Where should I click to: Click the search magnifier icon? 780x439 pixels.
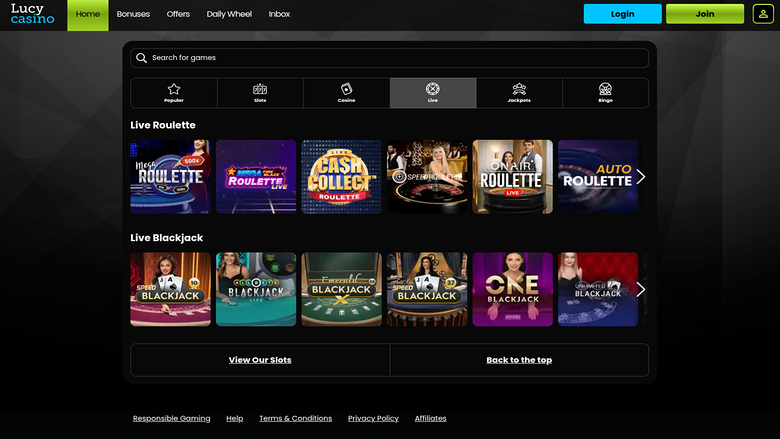[x=142, y=58]
